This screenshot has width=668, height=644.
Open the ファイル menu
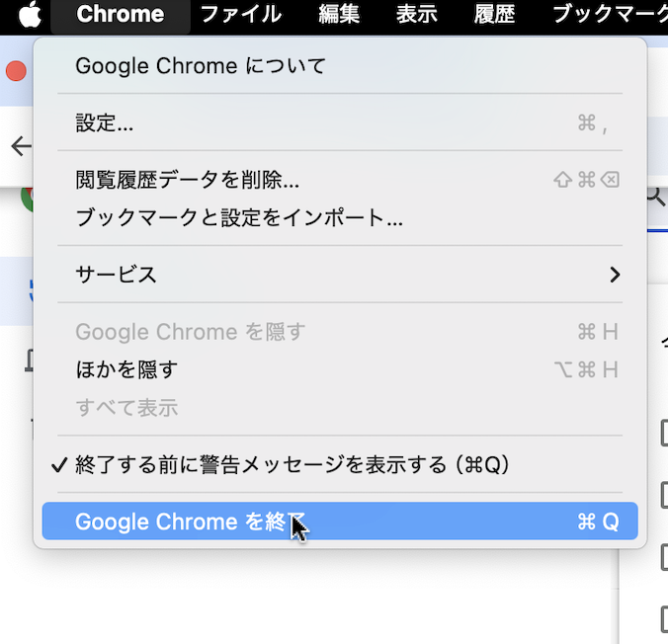pyautogui.click(x=241, y=15)
